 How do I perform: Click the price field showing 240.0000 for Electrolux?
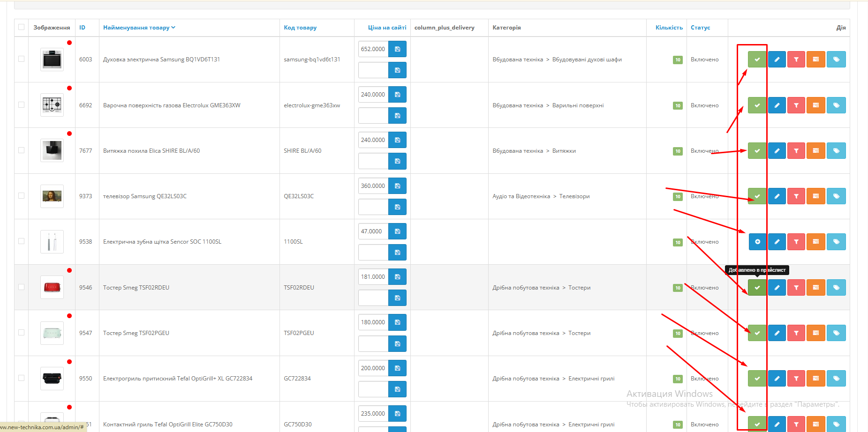(373, 95)
